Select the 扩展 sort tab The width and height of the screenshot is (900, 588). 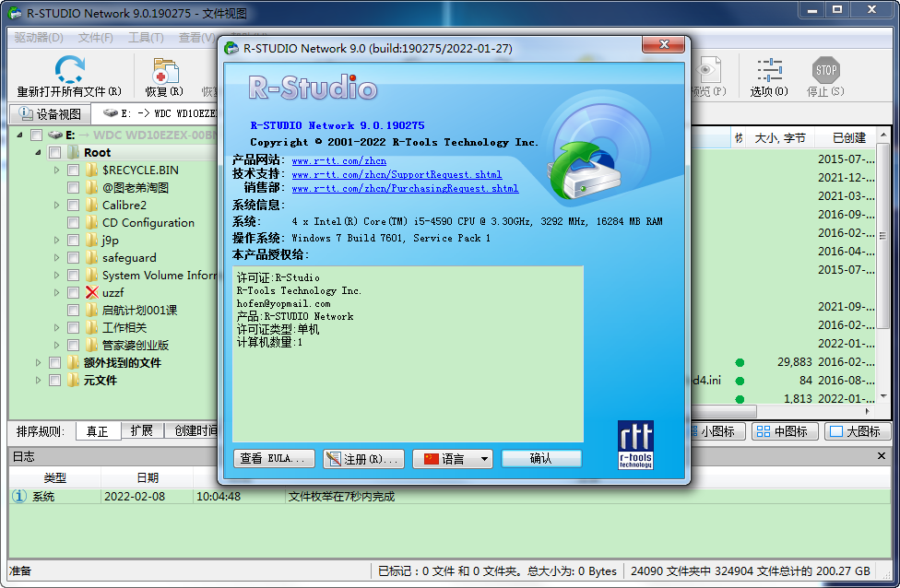142,431
